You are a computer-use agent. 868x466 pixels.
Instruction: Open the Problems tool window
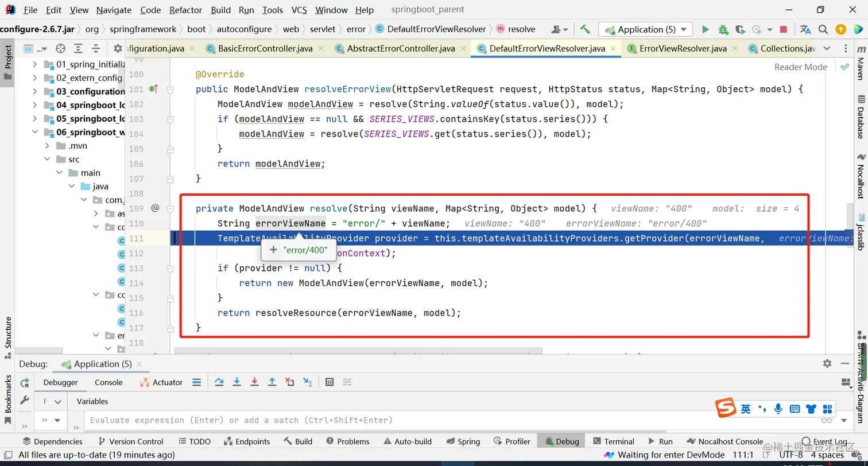347,441
